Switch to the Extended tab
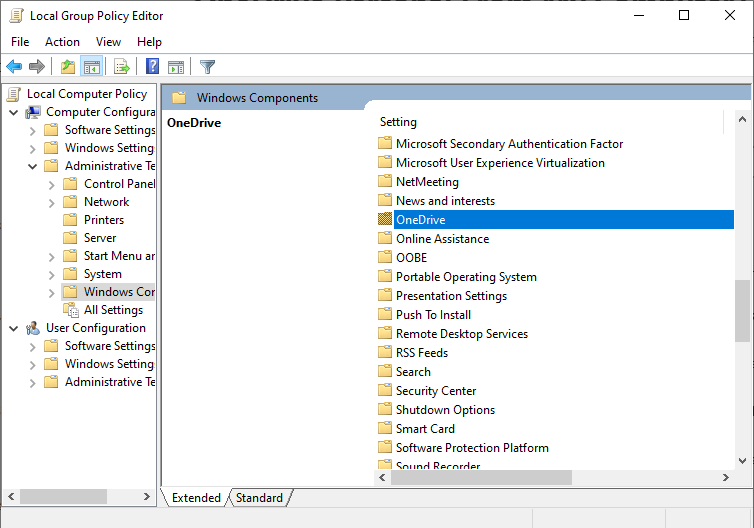 [196, 498]
